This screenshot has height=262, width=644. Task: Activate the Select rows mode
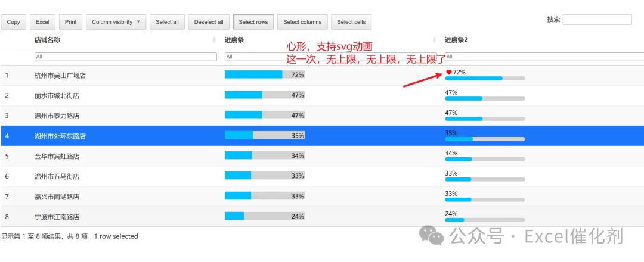point(253,22)
